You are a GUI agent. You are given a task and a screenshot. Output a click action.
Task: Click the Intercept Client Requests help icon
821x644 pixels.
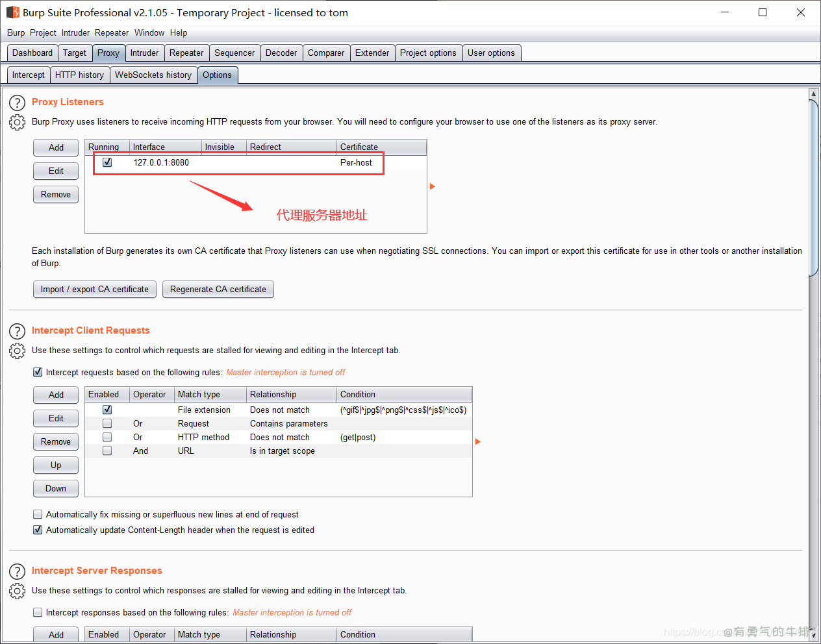coord(17,331)
